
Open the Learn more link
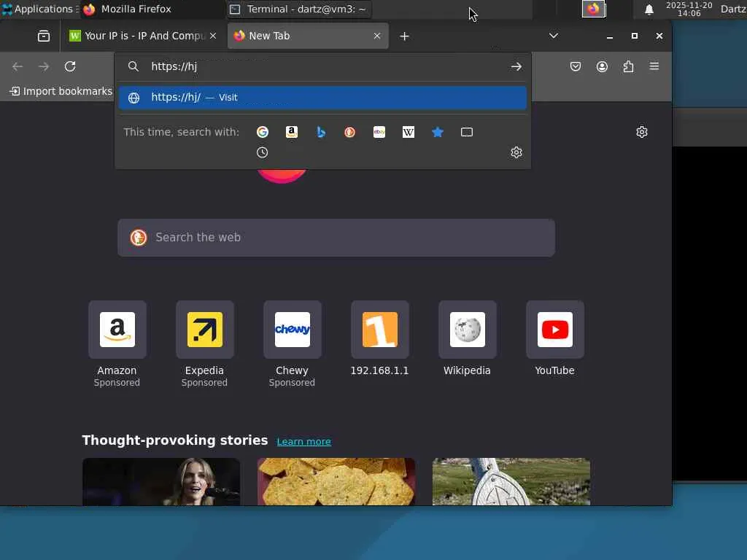(x=304, y=441)
